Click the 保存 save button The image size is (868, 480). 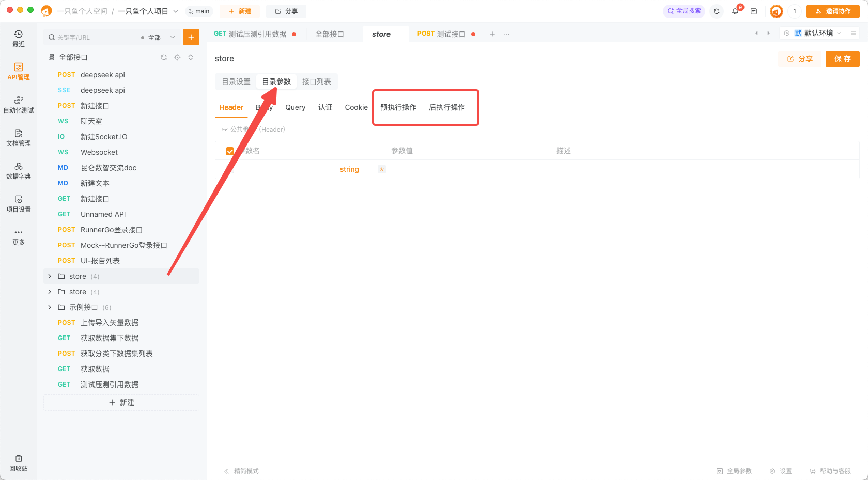click(x=842, y=58)
